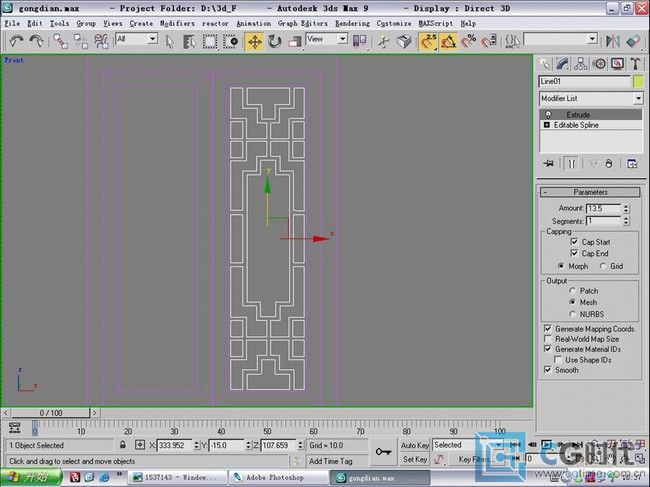Image resolution: width=650 pixels, height=487 pixels.
Task: Open the MAXScript menu
Action: 436,24
